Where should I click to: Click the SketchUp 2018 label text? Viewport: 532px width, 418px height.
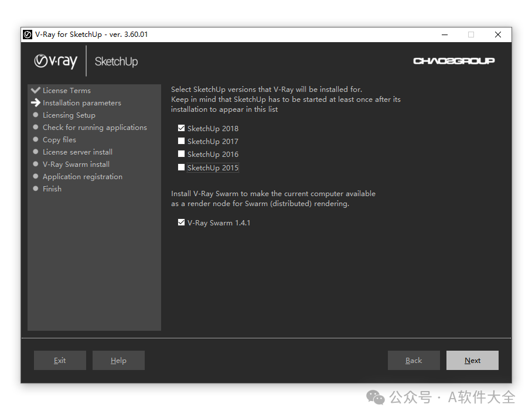tap(213, 128)
